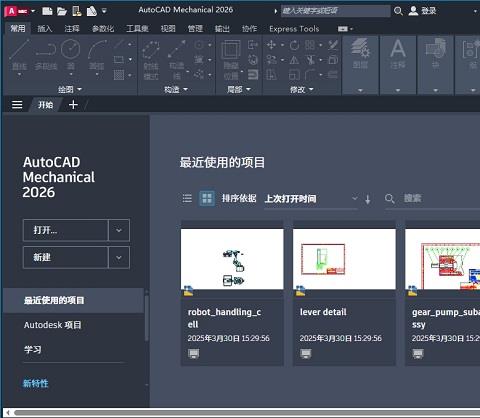Switch to the 参数化 ribbon tab
The image size is (480, 418).
tap(103, 29)
